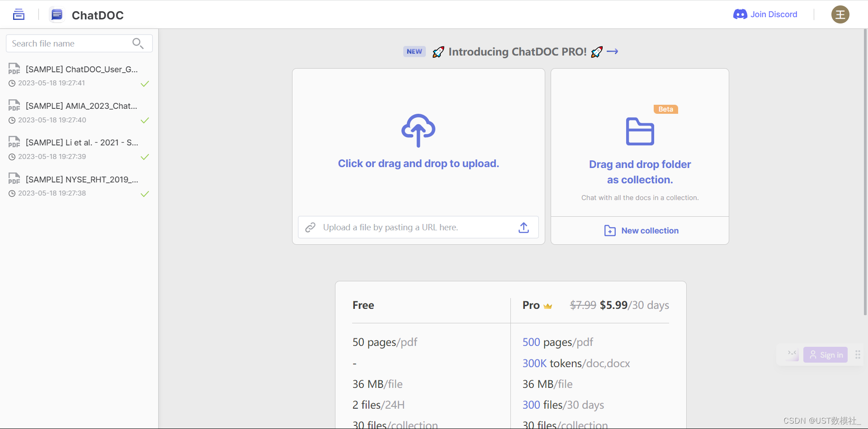
Task: Click the new collection folder-plus icon
Action: (610, 231)
